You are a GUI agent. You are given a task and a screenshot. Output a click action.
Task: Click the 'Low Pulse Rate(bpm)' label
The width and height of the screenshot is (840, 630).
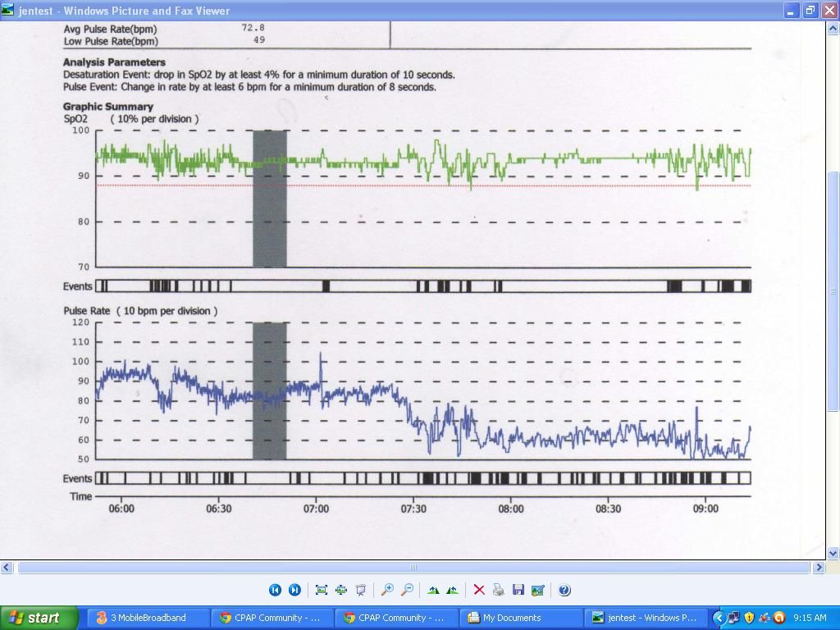111,41
